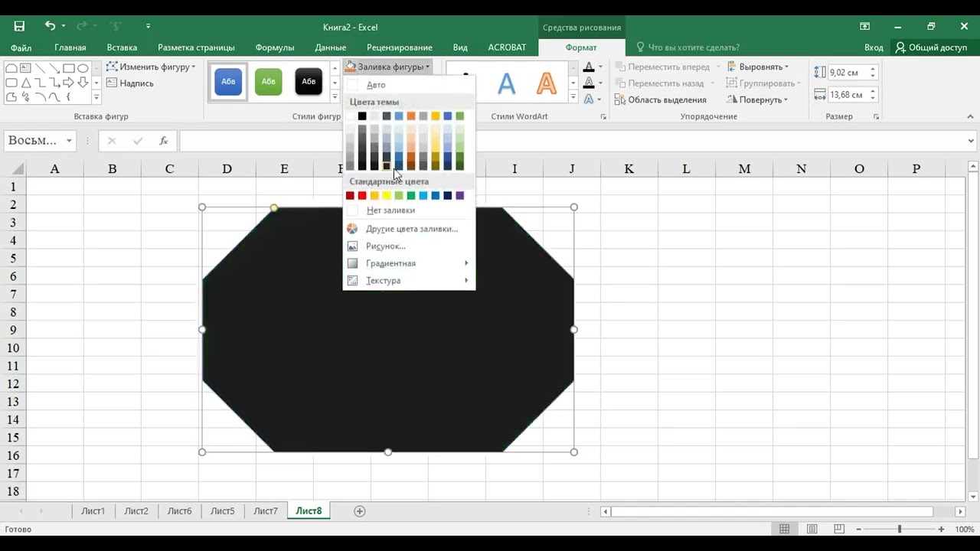Click the text effects A icon

pyautogui.click(x=588, y=99)
